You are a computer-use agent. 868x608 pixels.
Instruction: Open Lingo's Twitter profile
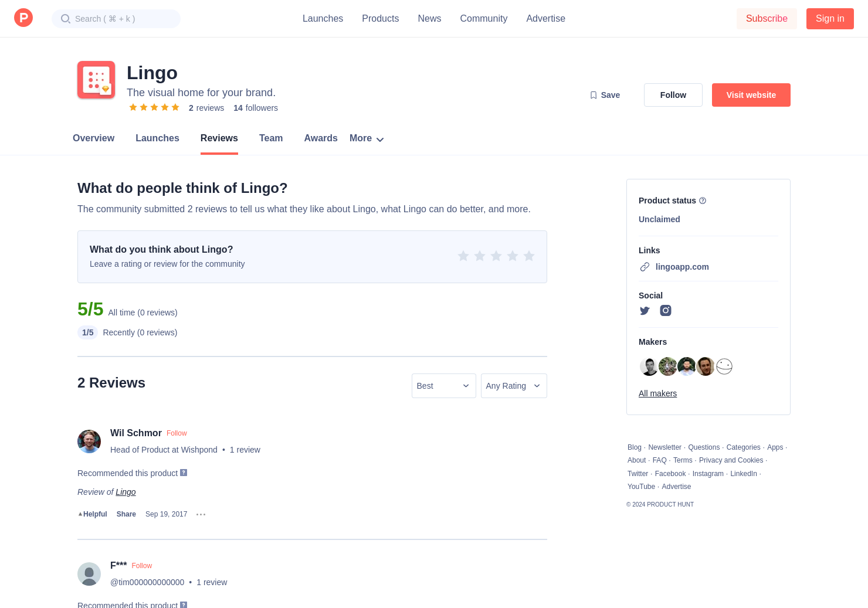(x=645, y=311)
